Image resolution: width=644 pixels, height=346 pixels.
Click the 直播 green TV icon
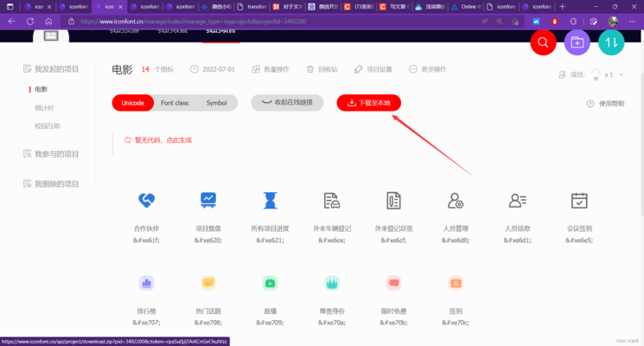click(x=271, y=283)
